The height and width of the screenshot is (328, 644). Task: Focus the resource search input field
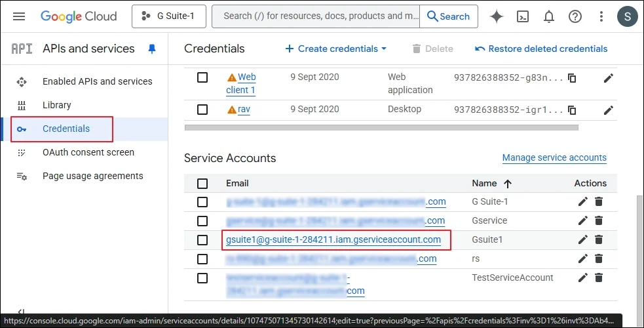point(316,16)
